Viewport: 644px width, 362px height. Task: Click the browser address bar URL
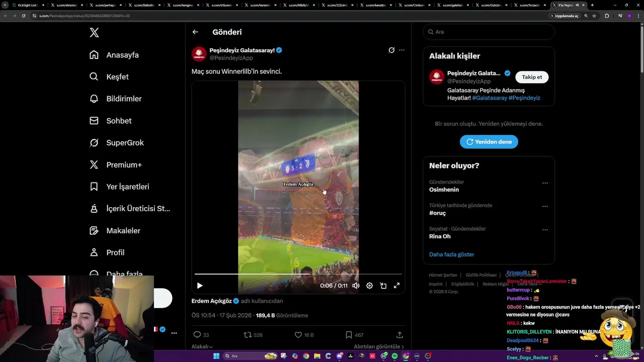point(85,16)
